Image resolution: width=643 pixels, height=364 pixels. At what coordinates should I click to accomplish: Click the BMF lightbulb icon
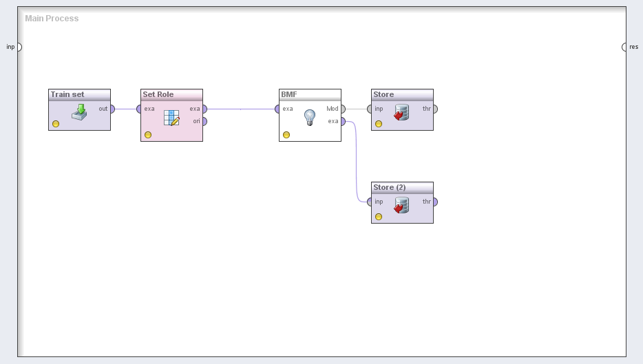[310, 117]
